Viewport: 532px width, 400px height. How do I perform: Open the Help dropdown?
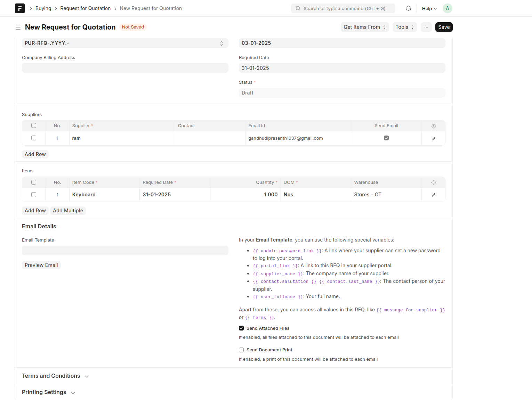(x=429, y=8)
